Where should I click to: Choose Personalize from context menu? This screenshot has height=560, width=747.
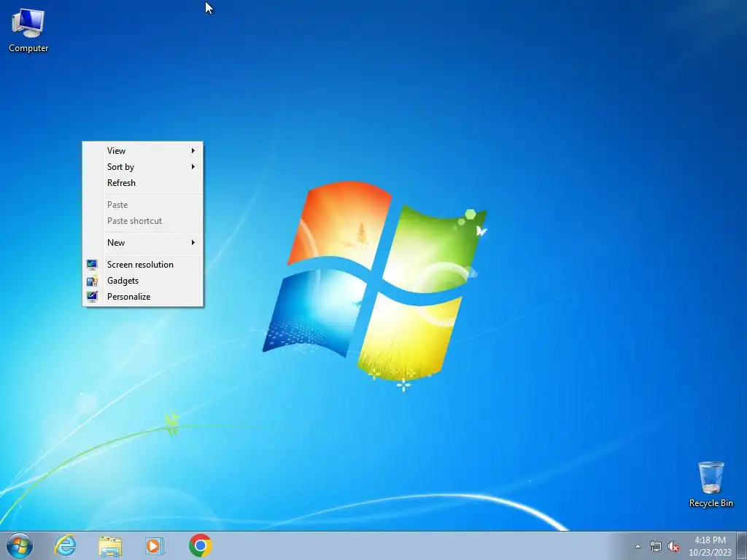click(143, 297)
